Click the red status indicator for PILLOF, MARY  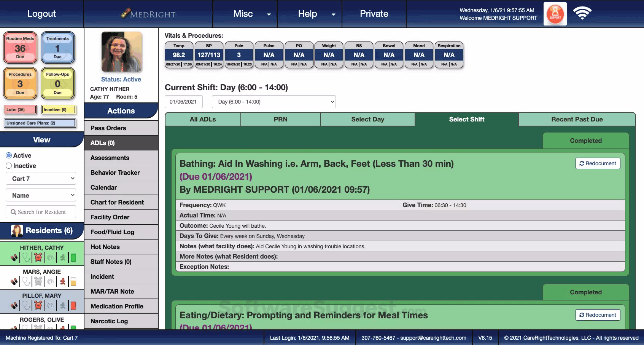(x=73, y=305)
